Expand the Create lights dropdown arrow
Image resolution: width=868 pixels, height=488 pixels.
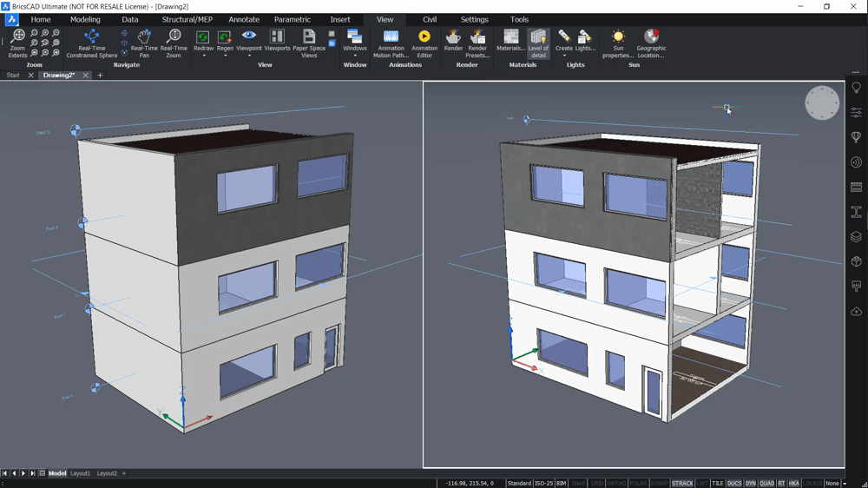pos(564,56)
